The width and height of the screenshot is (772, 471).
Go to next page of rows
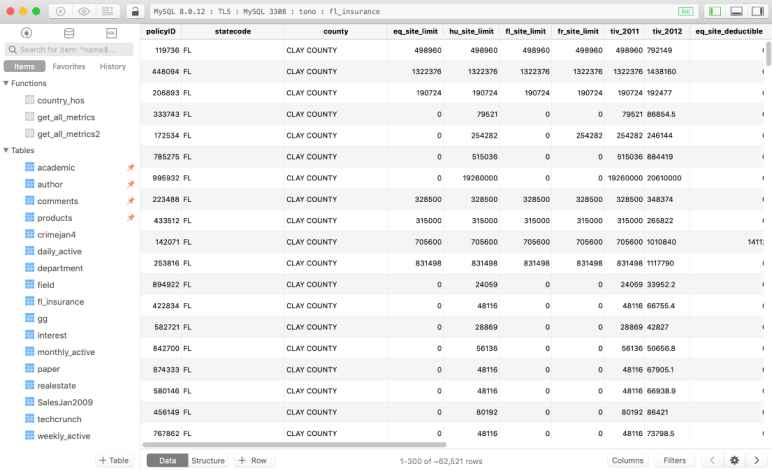757,460
